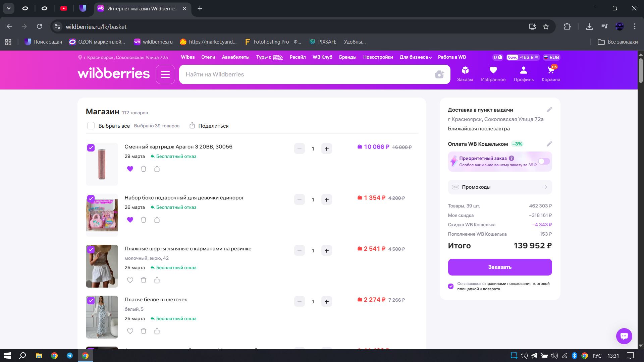Image resolution: width=644 pixels, height=362 pixels.
Task: Open WB Клуб top menu item
Action: tap(322, 57)
